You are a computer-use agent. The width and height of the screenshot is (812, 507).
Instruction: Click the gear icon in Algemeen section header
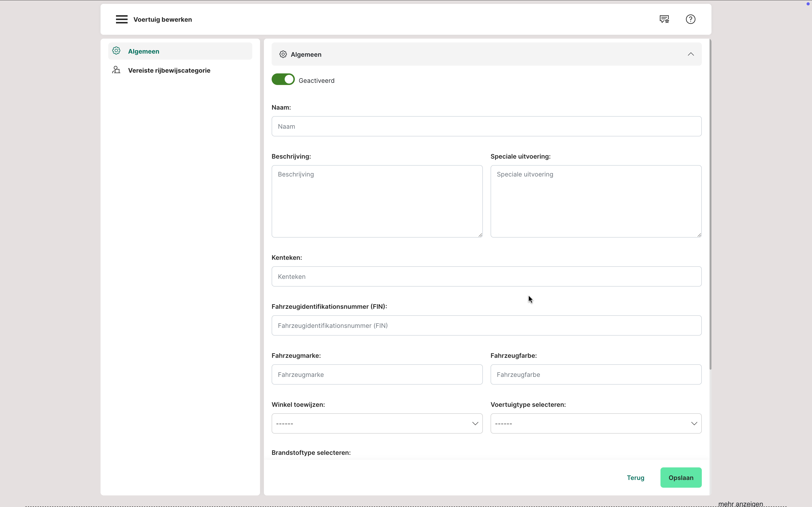pyautogui.click(x=283, y=54)
